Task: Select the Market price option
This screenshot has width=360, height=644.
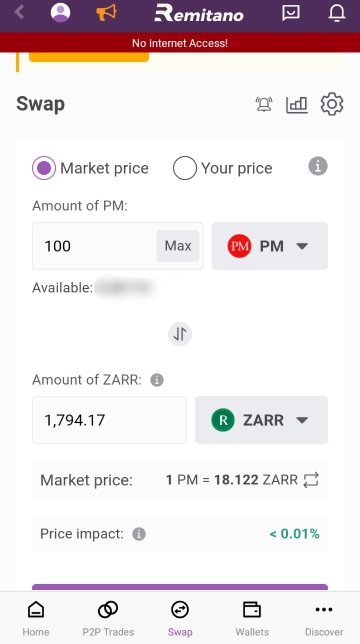Action: 44,168
